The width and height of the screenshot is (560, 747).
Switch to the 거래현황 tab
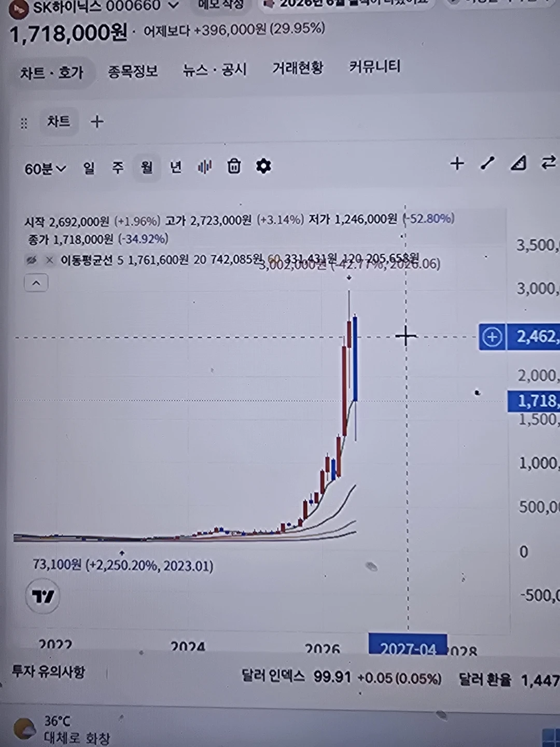click(x=298, y=68)
